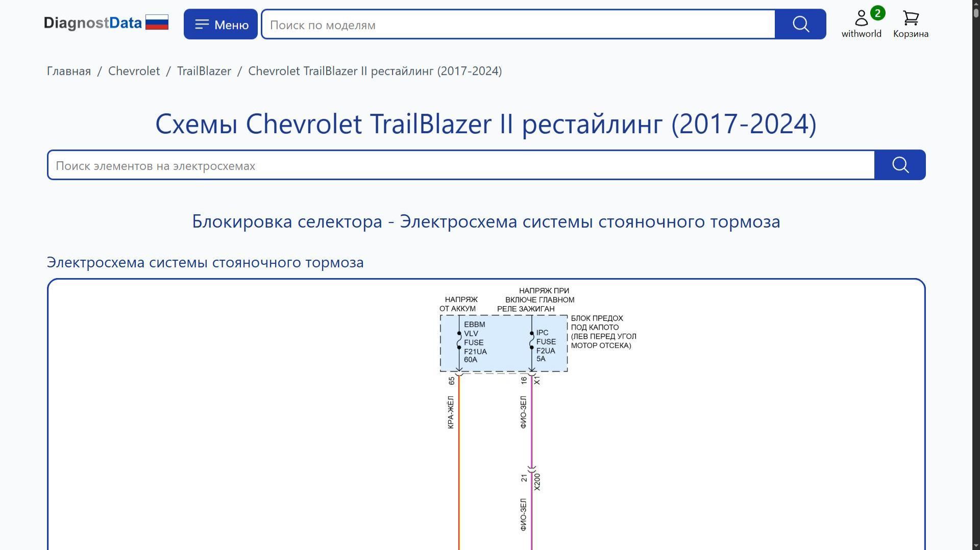Click the КРА-ЖЁЛ wire label

click(x=450, y=412)
